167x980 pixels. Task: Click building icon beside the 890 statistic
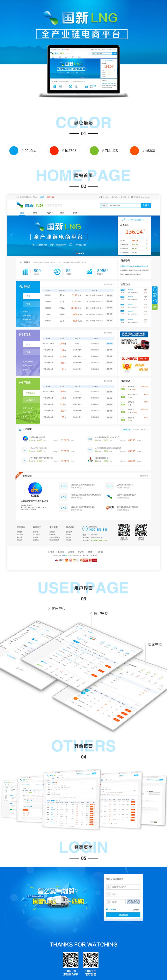coord(25,272)
